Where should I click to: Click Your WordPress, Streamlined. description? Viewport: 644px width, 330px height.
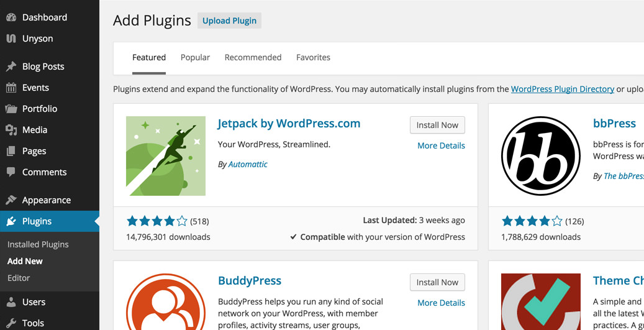[274, 144]
